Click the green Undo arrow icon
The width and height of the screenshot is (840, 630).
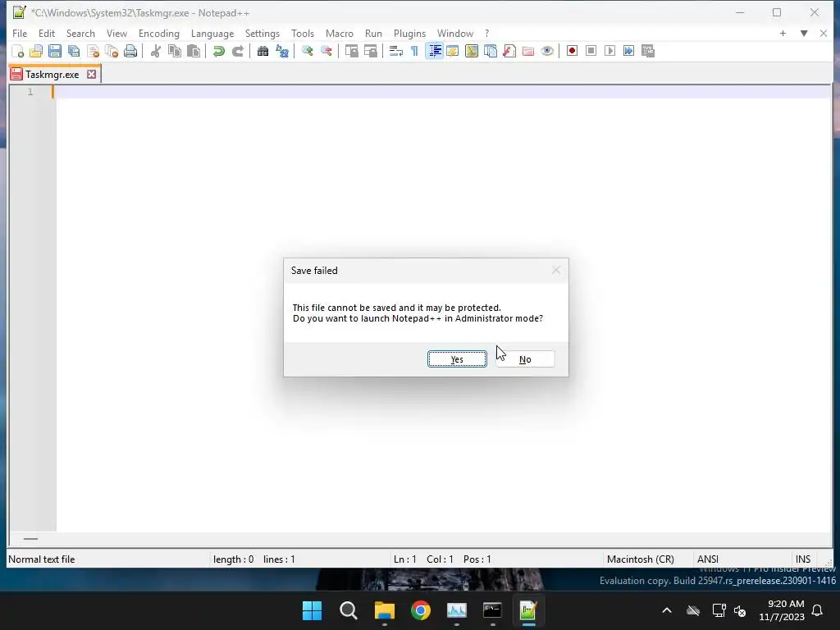coord(218,51)
